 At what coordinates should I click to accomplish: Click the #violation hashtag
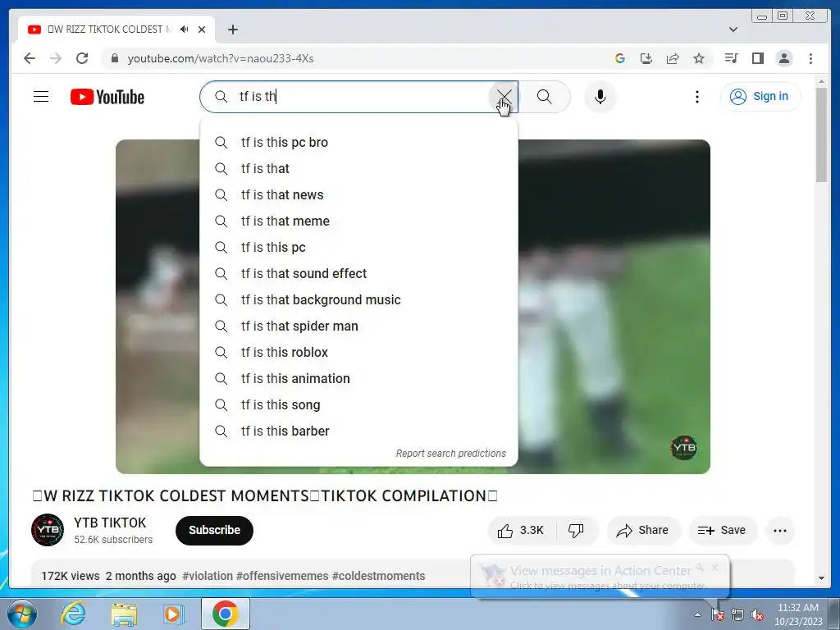tap(208, 576)
